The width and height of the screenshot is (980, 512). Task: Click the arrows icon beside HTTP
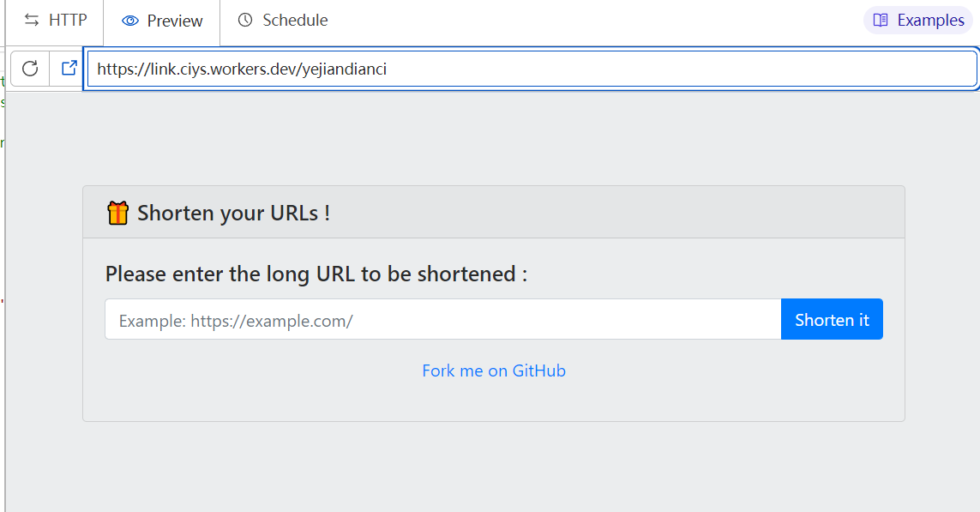click(x=32, y=20)
